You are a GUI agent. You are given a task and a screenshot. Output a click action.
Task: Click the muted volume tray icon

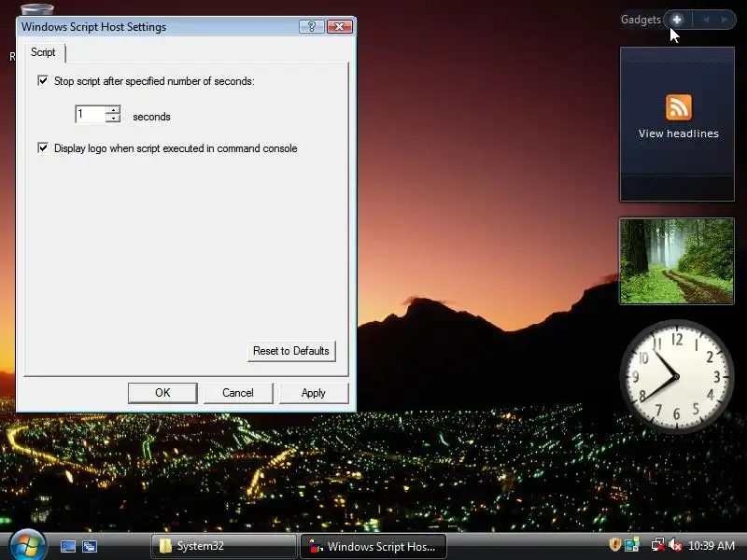675,545
